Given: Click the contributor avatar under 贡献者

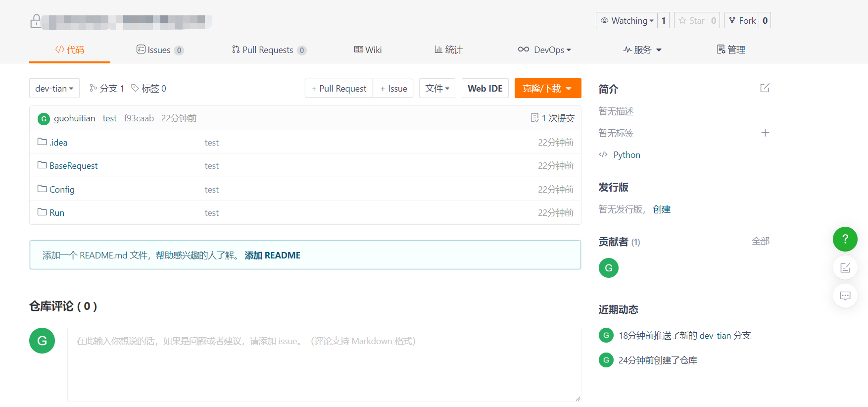Looking at the screenshot, I should 609,268.
